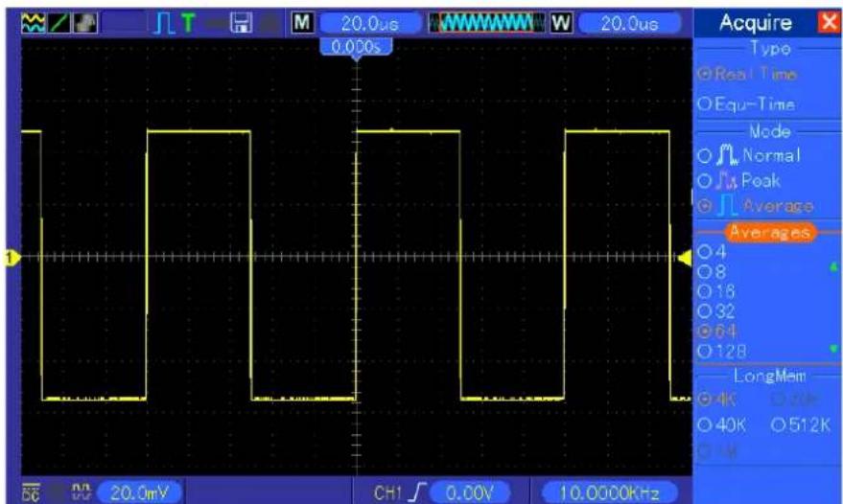Viewport: 843px width, 504px height.
Task: Select Real Time acquisition type
Action: (747, 74)
